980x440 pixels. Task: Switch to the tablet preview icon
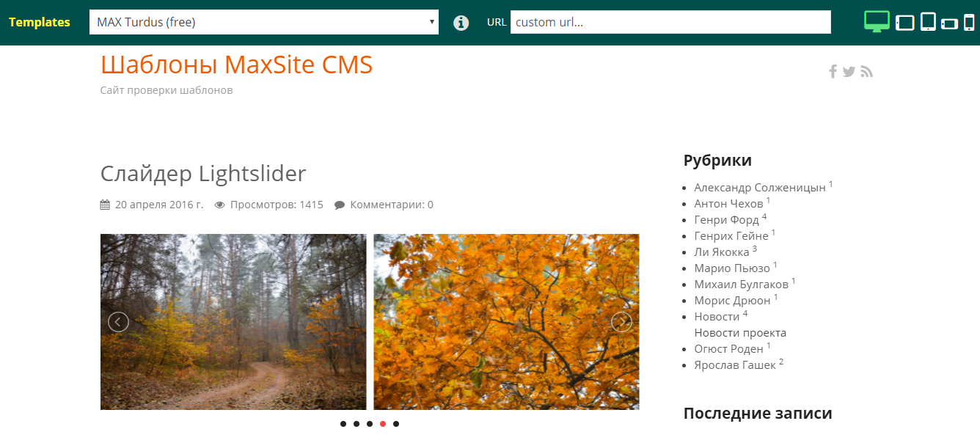pos(904,22)
